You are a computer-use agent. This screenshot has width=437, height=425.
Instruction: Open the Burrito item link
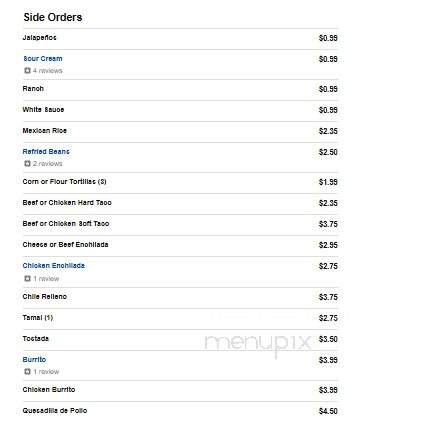coord(34,360)
